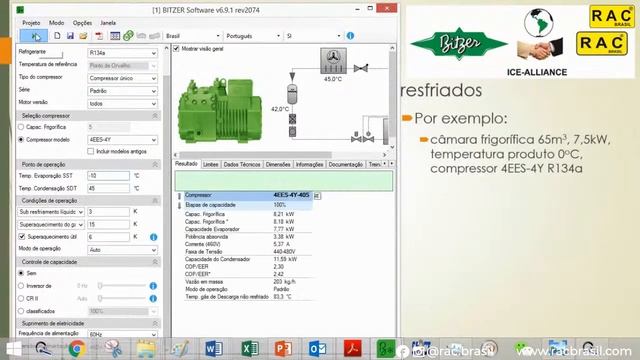640x360 pixels.
Task: Click the small button beside 4EES-4Y-40S
Action: pos(317,196)
